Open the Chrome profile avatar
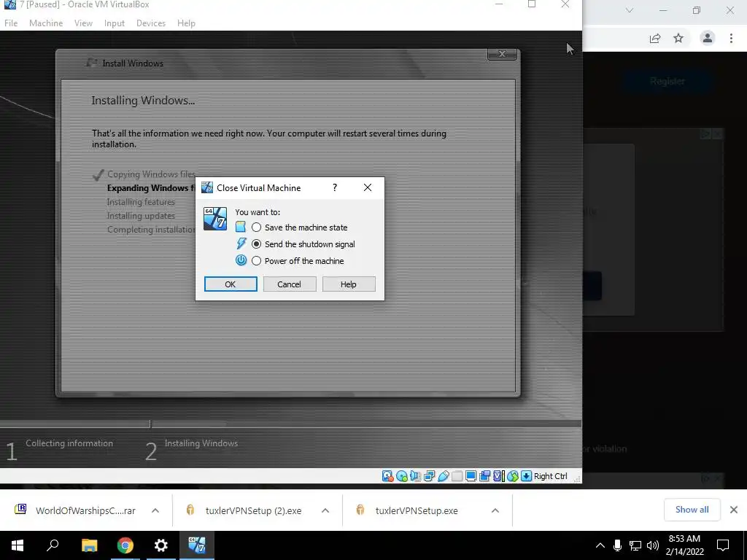 tap(708, 38)
